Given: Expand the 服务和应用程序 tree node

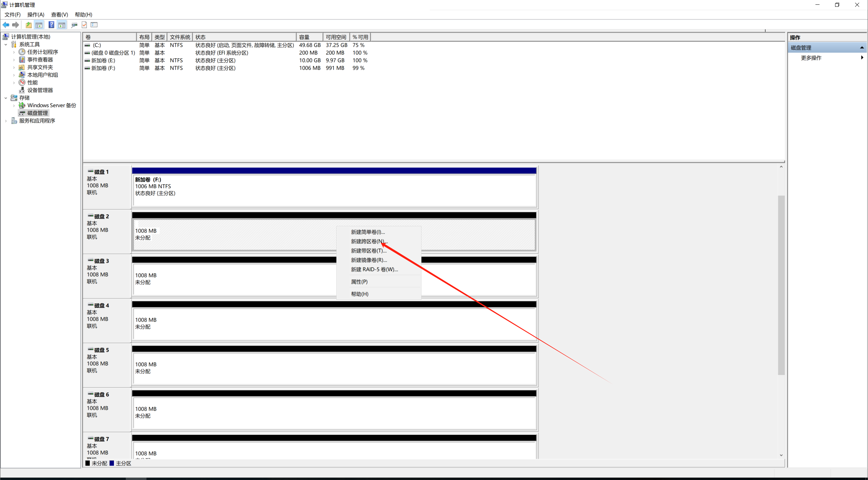Looking at the screenshot, I should [6, 121].
